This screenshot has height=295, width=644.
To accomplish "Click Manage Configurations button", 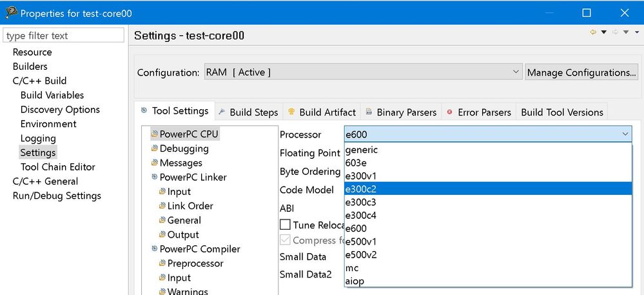I will pyautogui.click(x=581, y=72).
